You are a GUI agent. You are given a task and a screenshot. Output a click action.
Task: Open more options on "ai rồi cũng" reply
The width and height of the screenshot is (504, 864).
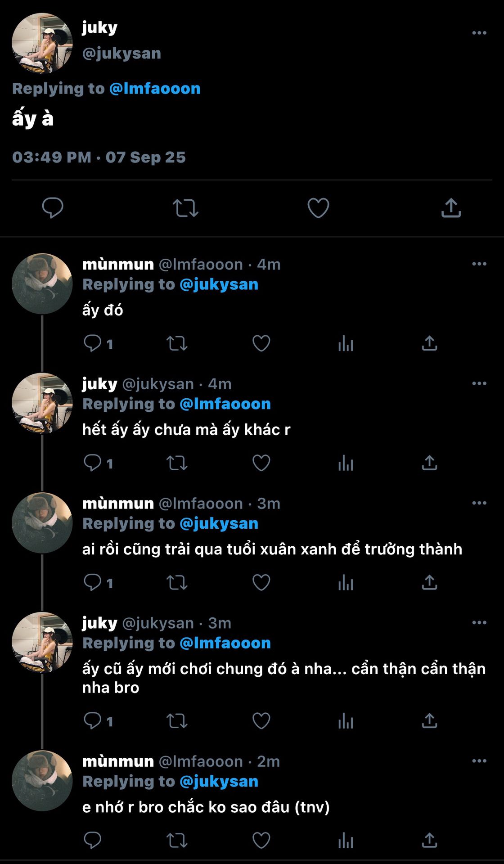pyautogui.click(x=479, y=503)
